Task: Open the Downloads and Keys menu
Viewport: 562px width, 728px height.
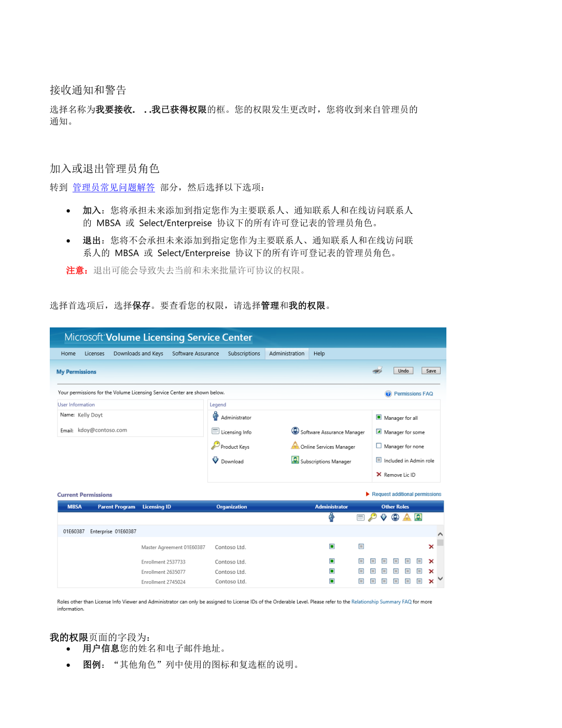Action: [138, 353]
